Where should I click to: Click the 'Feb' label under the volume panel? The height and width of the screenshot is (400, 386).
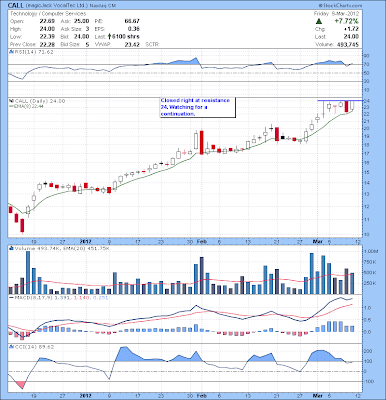201,395
